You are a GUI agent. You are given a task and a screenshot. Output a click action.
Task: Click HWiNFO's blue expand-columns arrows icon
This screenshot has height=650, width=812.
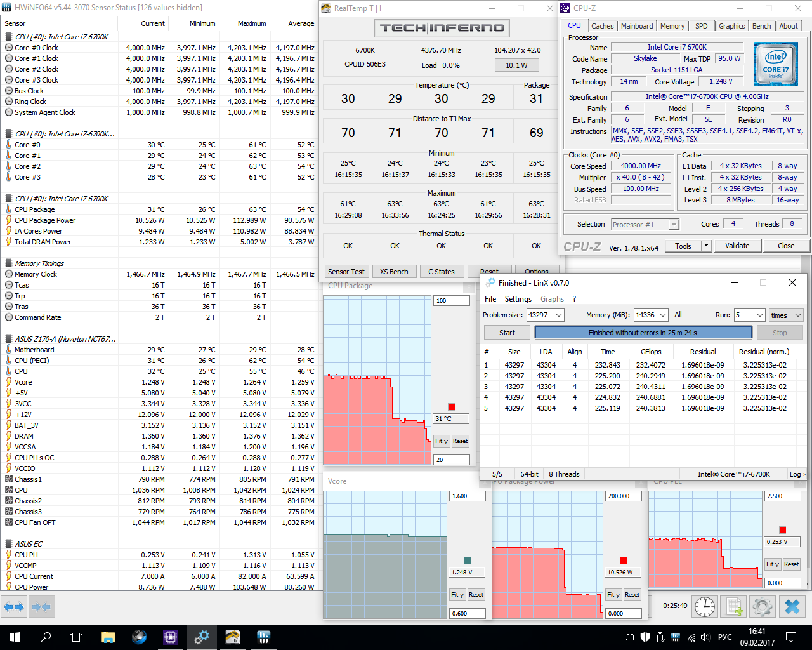pos(14,607)
